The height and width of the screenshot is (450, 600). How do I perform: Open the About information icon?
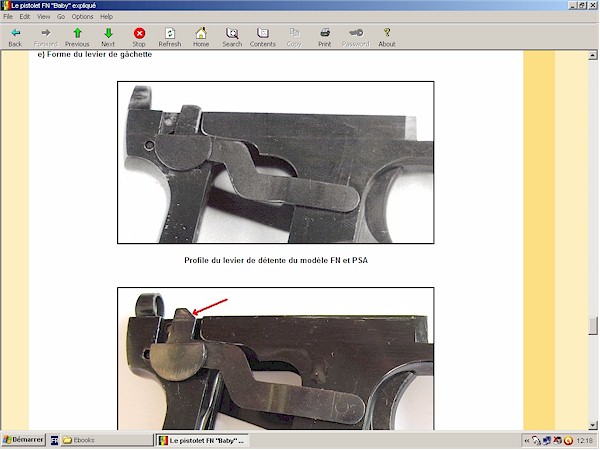tap(387, 37)
